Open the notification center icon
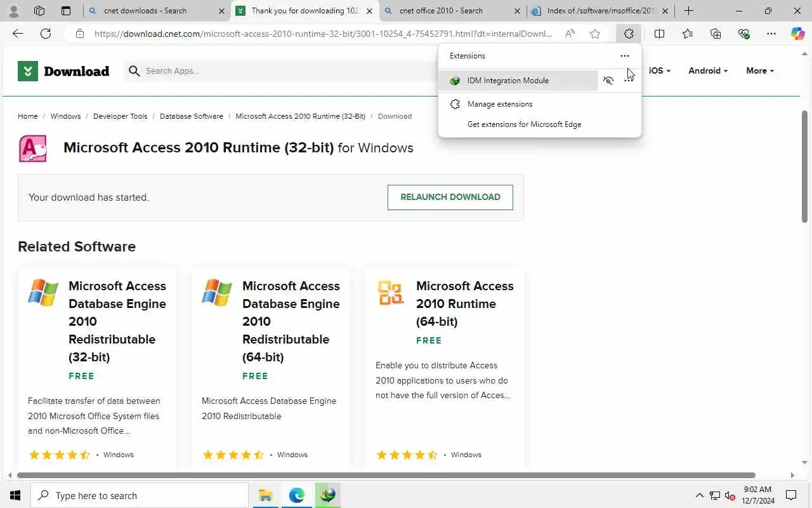The image size is (812, 508). 791,495
